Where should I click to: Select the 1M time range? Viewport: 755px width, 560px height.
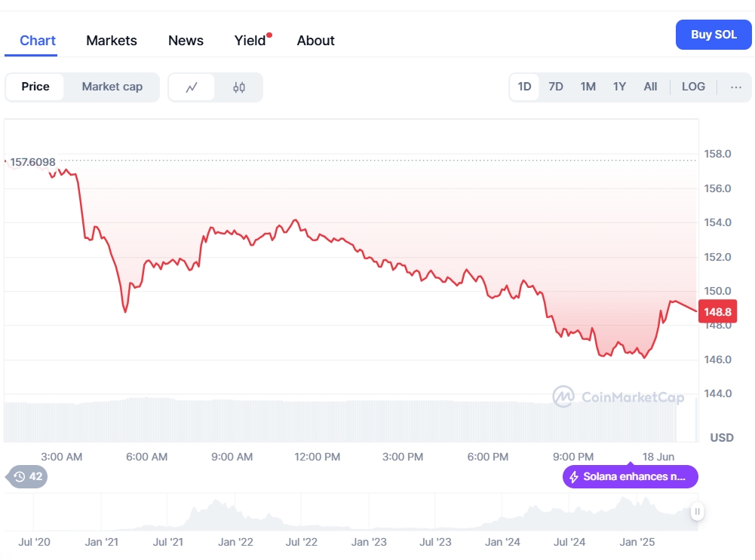click(588, 87)
